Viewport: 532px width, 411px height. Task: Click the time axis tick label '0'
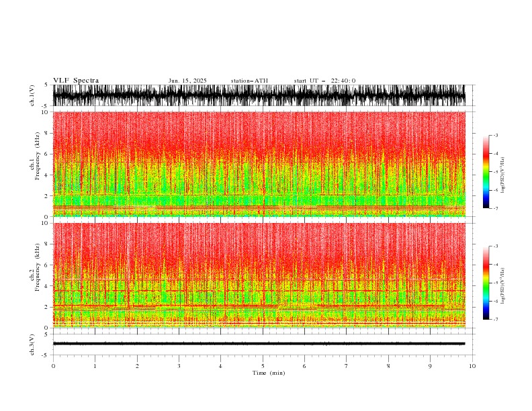(53, 366)
